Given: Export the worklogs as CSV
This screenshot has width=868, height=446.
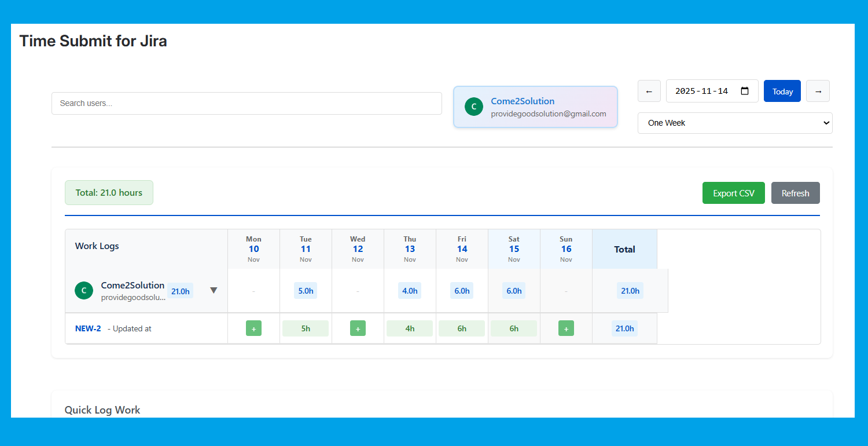Looking at the screenshot, I should pos(733,193).
